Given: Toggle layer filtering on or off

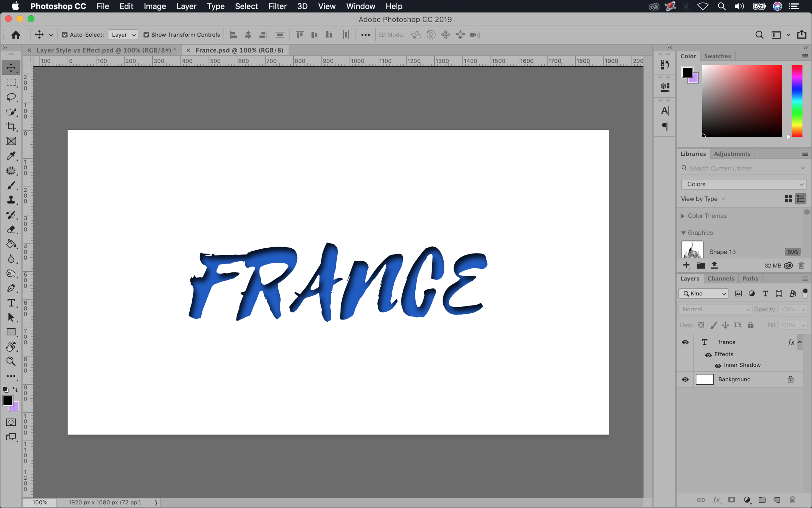Looking at the screenshot, I should point(805,293).
